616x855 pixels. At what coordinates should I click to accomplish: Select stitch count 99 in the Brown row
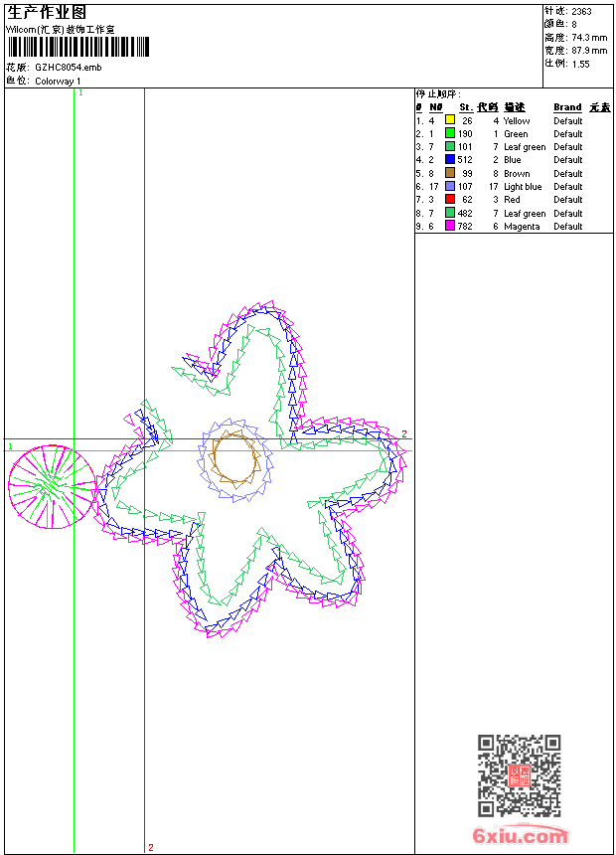[467, 174]
